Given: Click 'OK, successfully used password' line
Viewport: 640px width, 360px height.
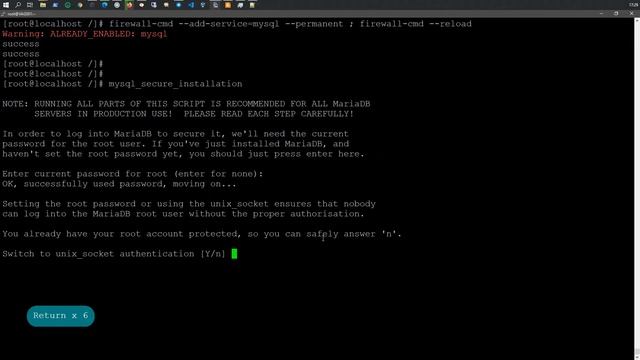Looking at the screenshot, I should coord(119,184).
